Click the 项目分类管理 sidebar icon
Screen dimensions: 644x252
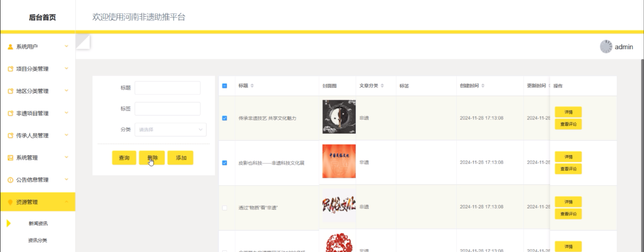10,69
